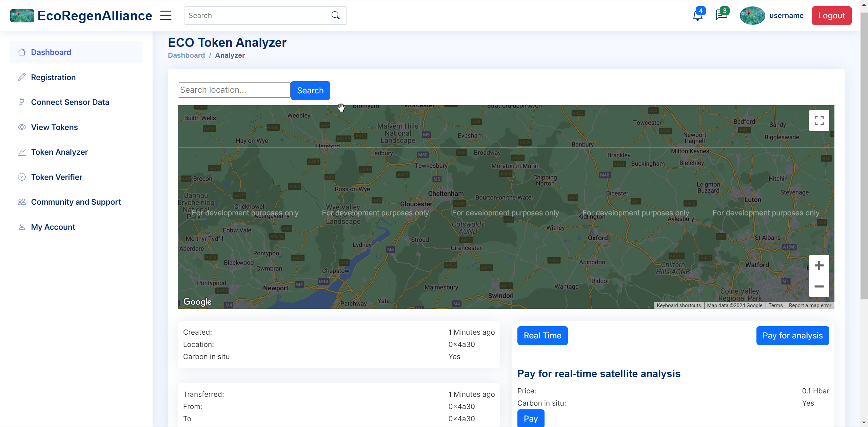The image size is (868, 427).
Task: Click the blue location Search button
Action: click(310, 91)
